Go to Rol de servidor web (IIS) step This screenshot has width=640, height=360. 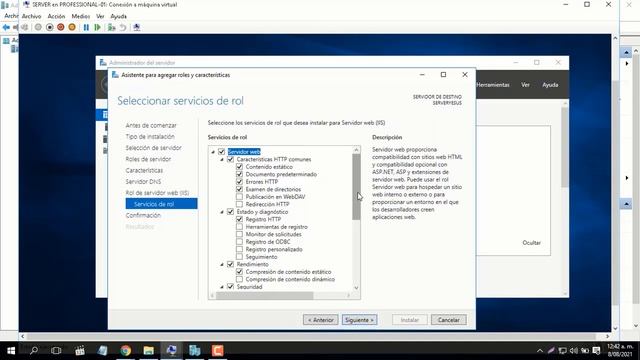[x=157, y=193]
